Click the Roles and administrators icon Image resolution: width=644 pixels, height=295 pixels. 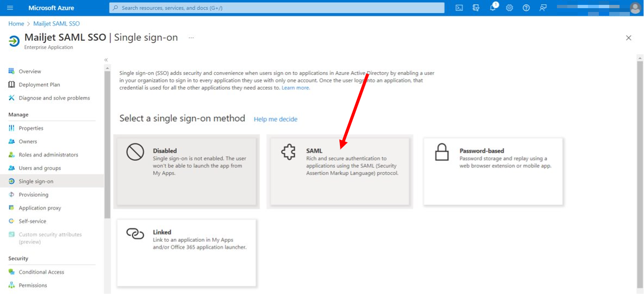click(11, 155)
